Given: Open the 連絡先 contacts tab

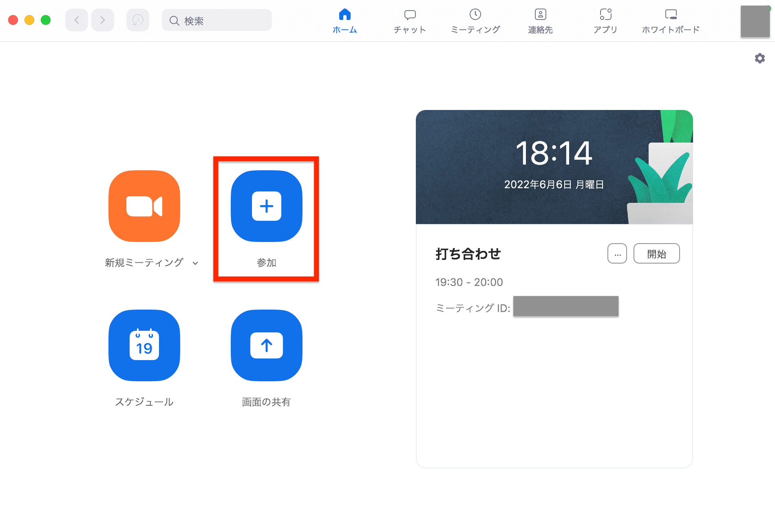Looking at the screenshot, I should (x=540, y=21).
